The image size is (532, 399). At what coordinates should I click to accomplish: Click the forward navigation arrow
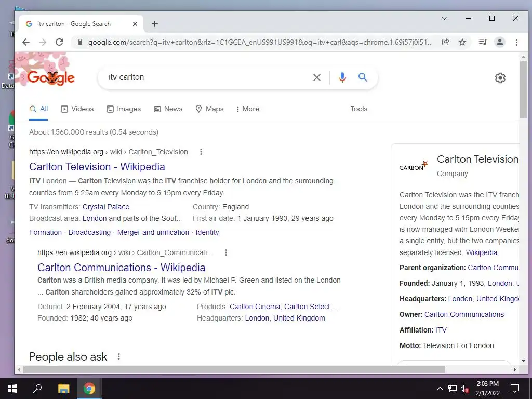point(43,42)
